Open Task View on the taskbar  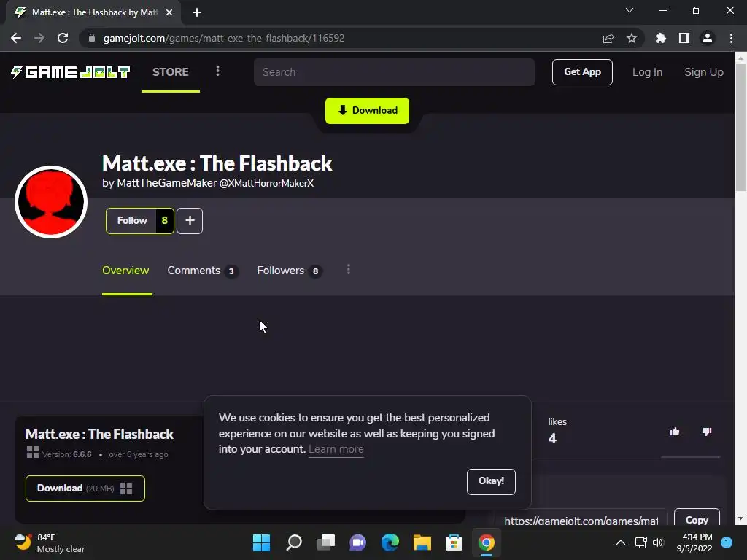click(x=326, y=542)
